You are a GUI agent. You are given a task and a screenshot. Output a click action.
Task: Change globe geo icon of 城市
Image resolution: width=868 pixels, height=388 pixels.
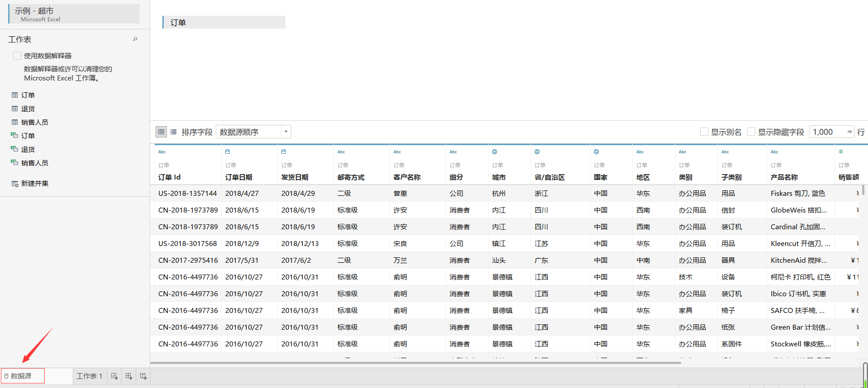click(495, 152)
